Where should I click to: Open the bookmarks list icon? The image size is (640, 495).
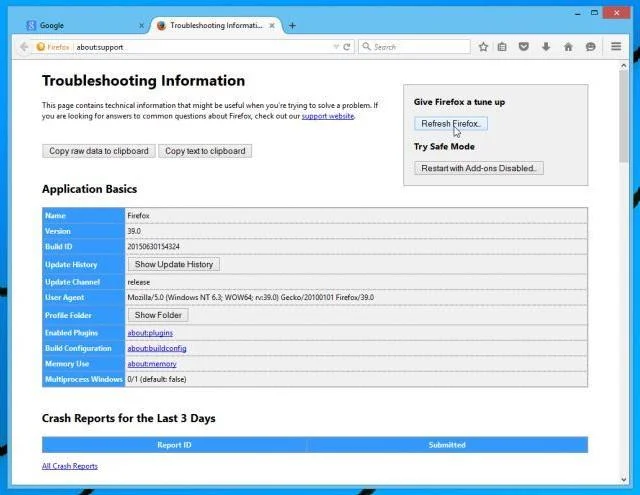pos(502,47)
